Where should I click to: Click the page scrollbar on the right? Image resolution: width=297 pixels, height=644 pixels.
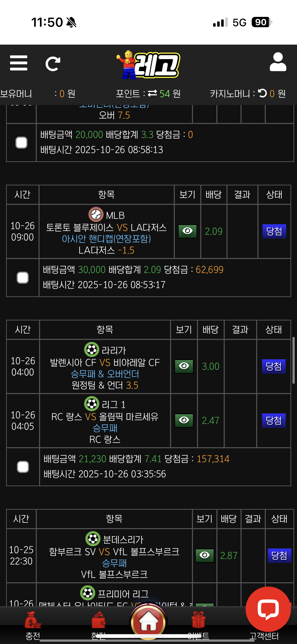click(x=293, y=360)
